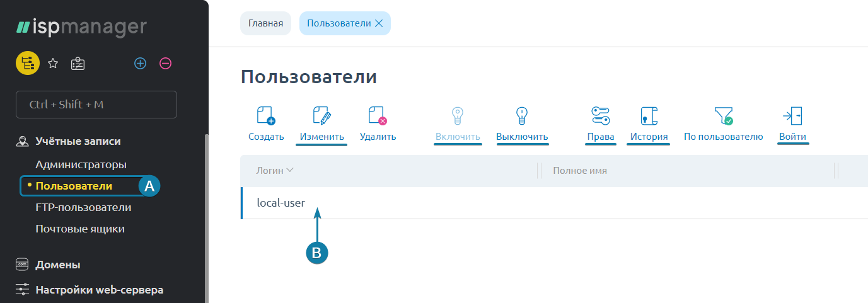Click the Полное имя column header

580,171
